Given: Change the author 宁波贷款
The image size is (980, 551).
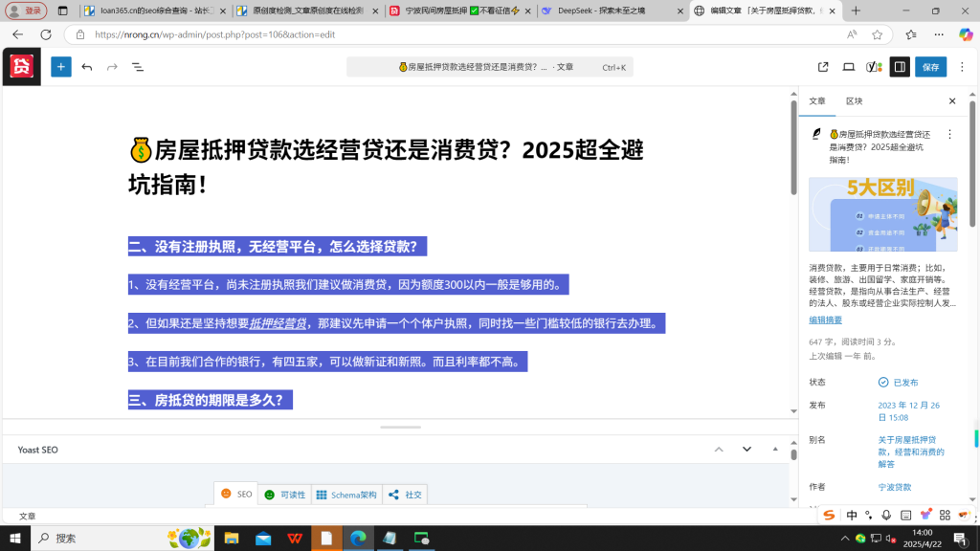Looking at the screenshot, I should pyautogui.click(x=895, y=487).
